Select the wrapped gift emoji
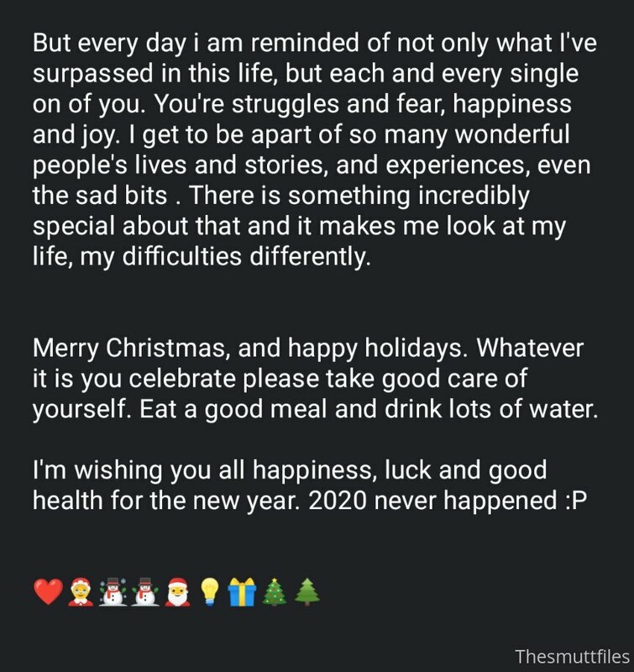 242,592
